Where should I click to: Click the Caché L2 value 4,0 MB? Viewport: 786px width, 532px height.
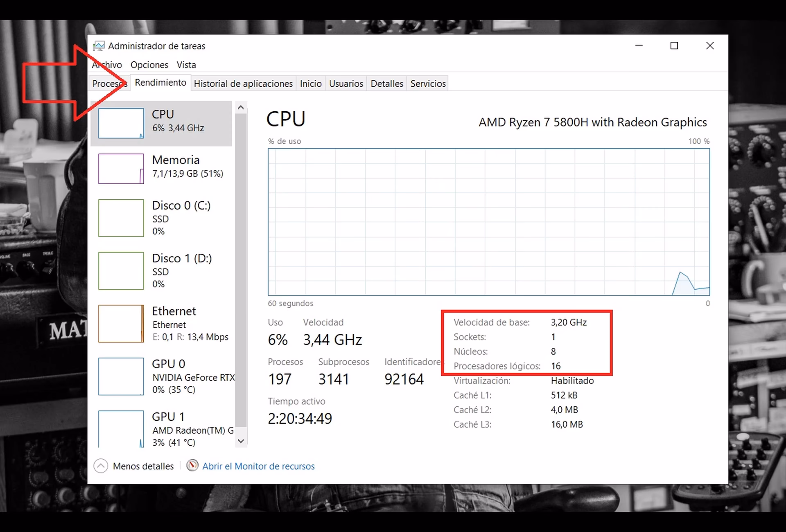click(x=565, y=410)
